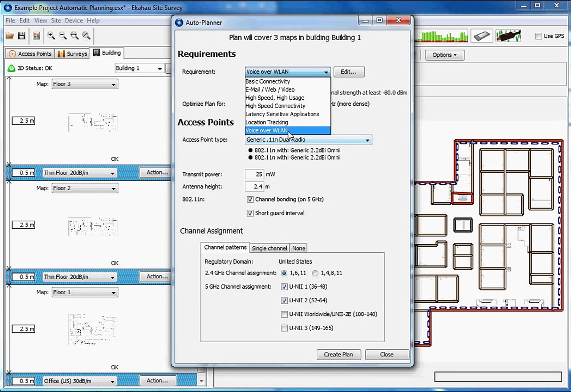Click the Edit... requirement button
This screenshot has width=571, height=392.
(349, 72)
